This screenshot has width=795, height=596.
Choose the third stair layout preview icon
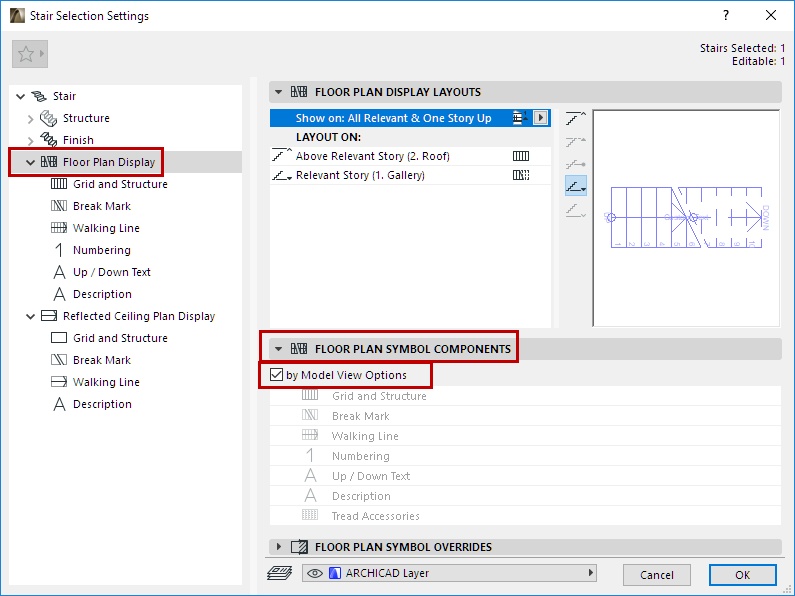click(576, 164)
